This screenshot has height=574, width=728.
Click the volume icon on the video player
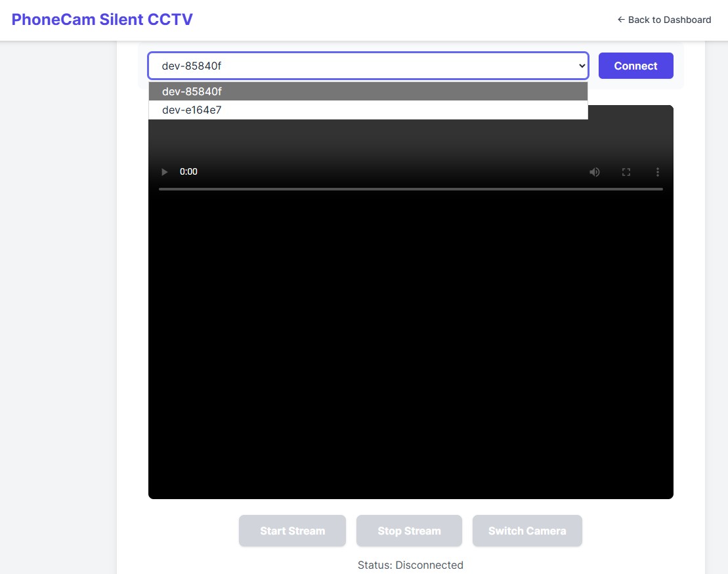594,171
